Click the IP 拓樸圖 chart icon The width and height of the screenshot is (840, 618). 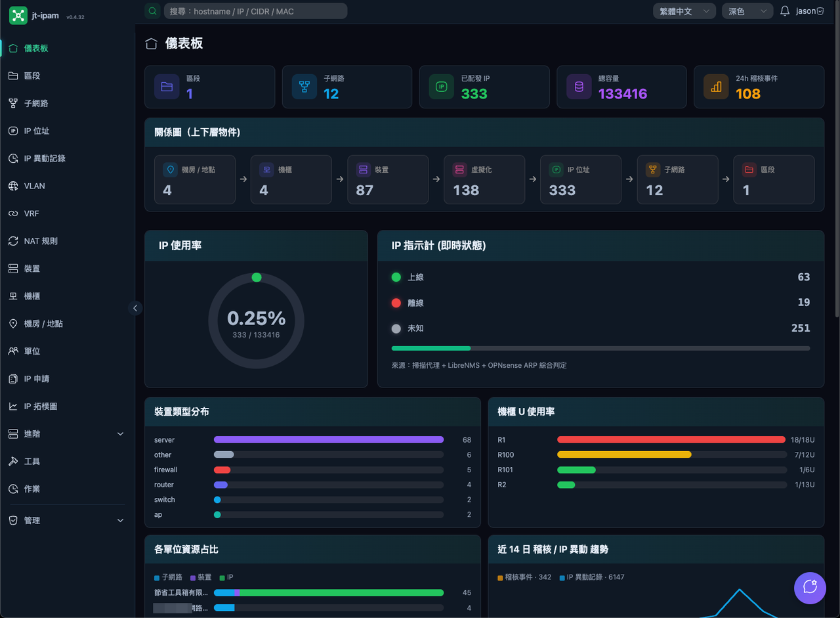coord(13,407)
